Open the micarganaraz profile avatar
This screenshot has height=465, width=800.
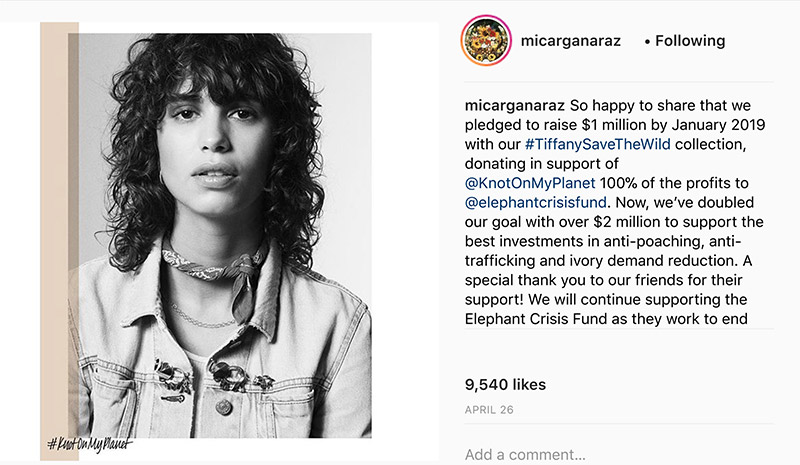coord(484,41)
